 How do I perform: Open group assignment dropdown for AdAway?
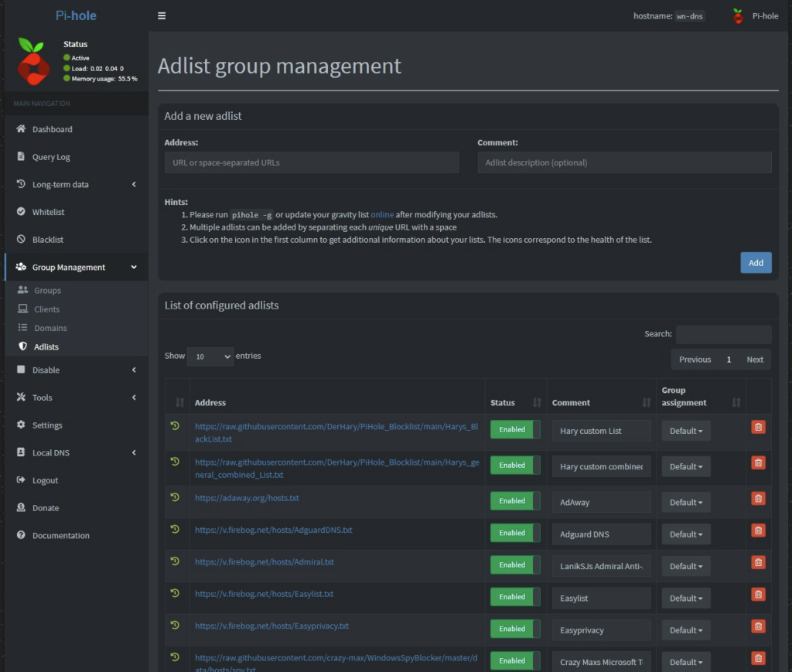point(686,503)
